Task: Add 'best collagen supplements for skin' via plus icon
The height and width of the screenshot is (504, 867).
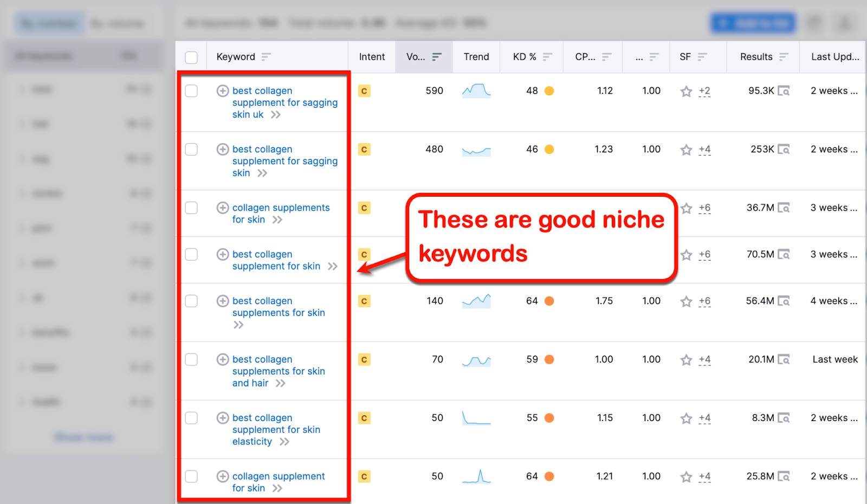Action: [223, 301]
